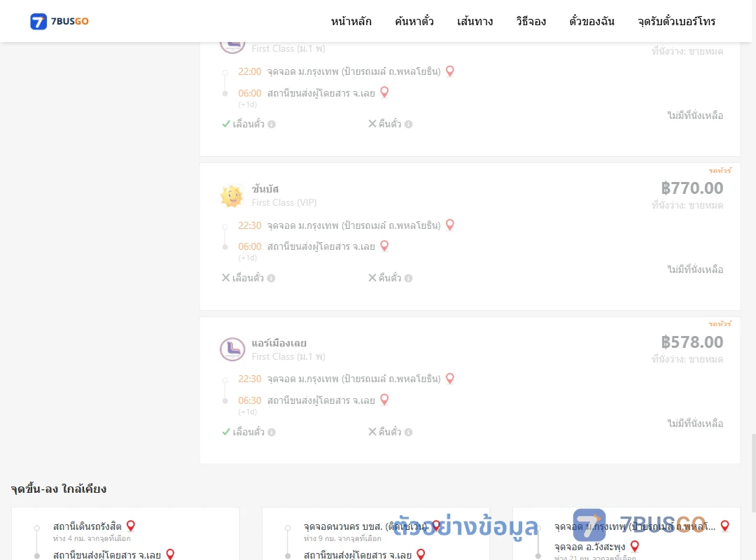Click the 06:30 arrival time

point(250,400)
